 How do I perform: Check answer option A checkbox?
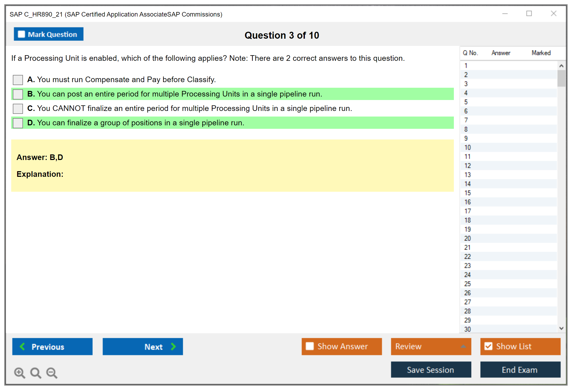18,80
